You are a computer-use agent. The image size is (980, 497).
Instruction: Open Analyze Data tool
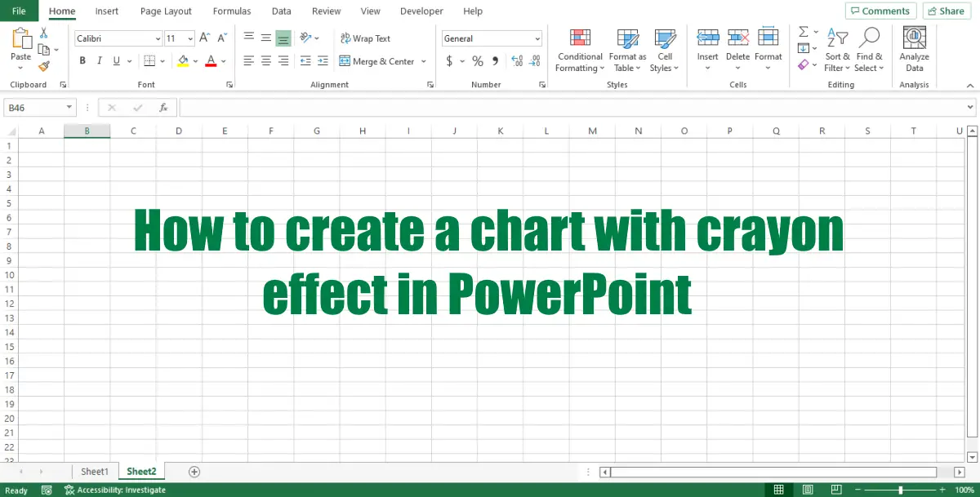pos(914,49)
